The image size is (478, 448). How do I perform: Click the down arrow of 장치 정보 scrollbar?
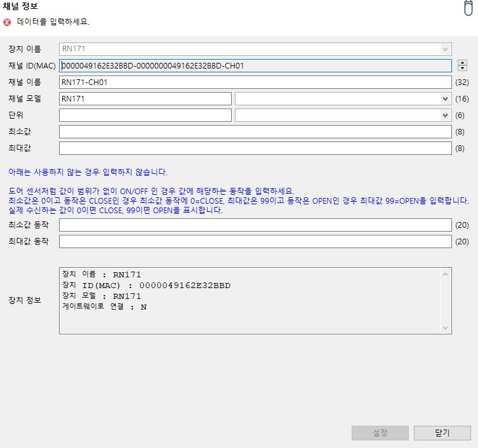click(x=445, y=327)
